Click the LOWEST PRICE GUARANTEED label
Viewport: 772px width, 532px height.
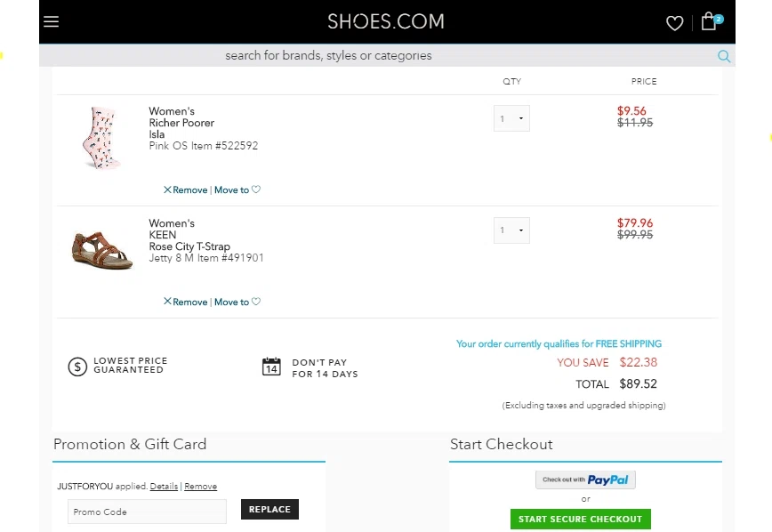131,366
